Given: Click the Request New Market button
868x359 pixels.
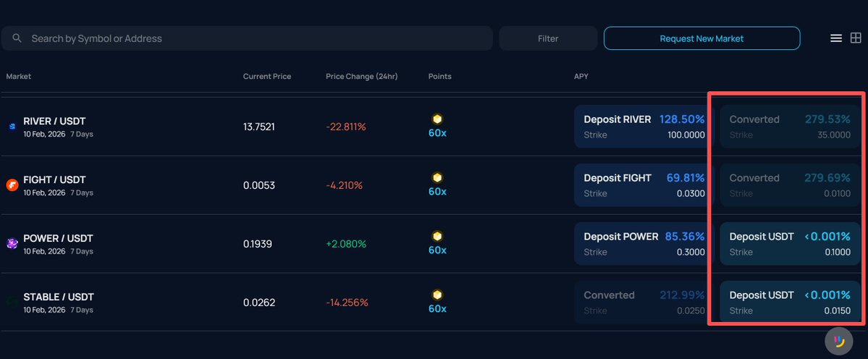Looking at the screenshot, I should pyautogui.click(x=701, y=38).
